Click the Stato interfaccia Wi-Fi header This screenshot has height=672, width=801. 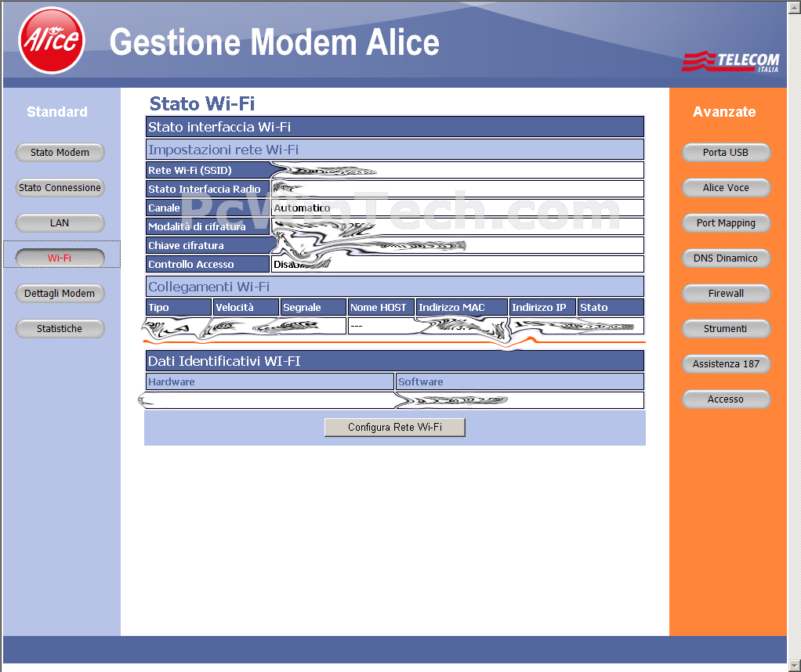coord(395,127)
